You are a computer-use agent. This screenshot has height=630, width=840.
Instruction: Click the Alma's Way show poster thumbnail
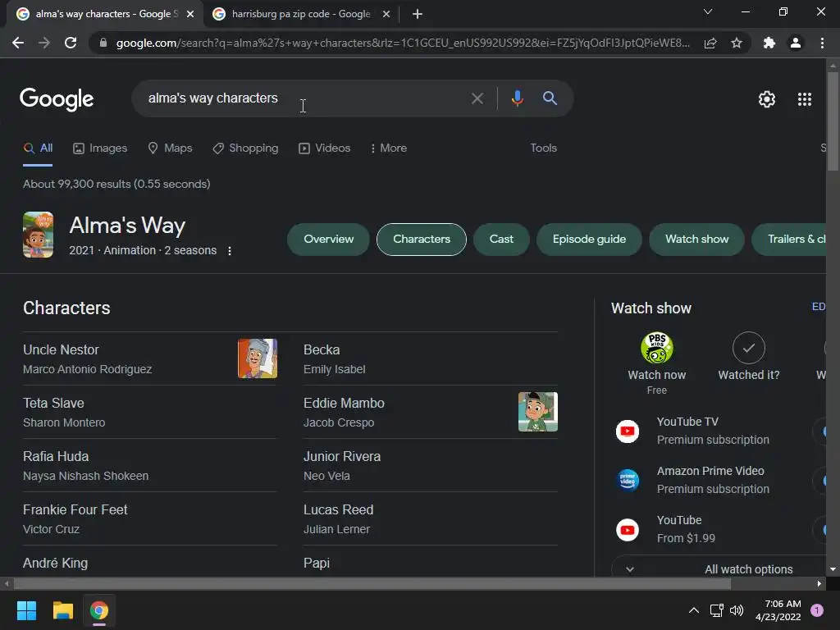coord(38,235)
